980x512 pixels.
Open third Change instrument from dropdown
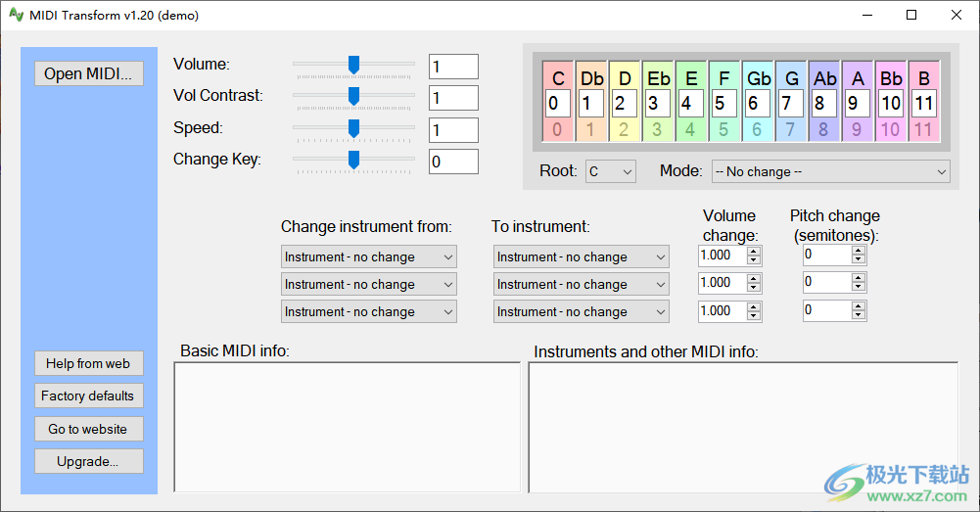pos(369,311)
